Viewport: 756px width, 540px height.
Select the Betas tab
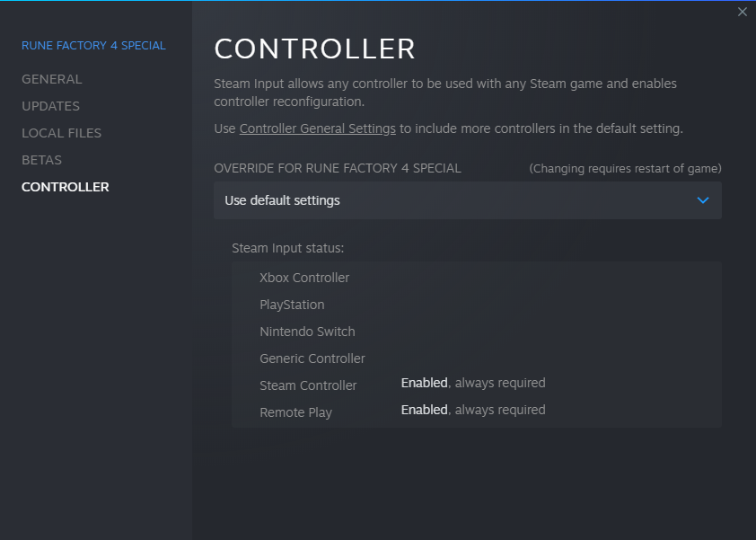[x=41, y=160]
